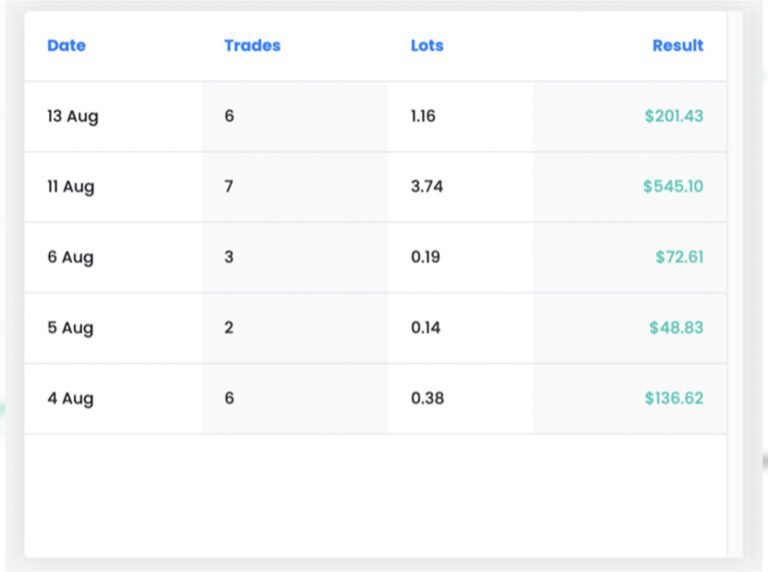768x572 pixels.
Task: Click the Lots column header
Action: (x=427, y=46)
